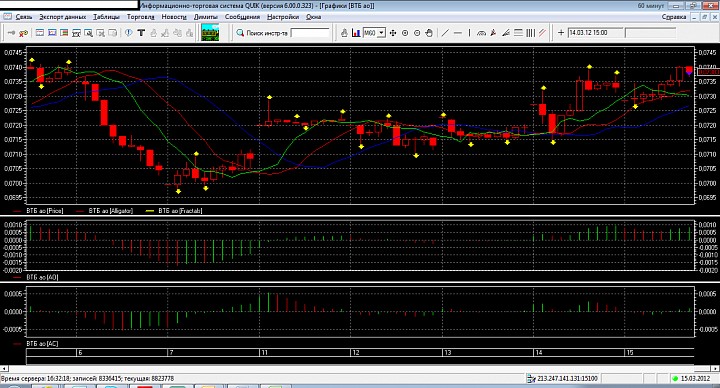
Task: Toggle the crosshair plus cursor mode
Action: point(561,33)
